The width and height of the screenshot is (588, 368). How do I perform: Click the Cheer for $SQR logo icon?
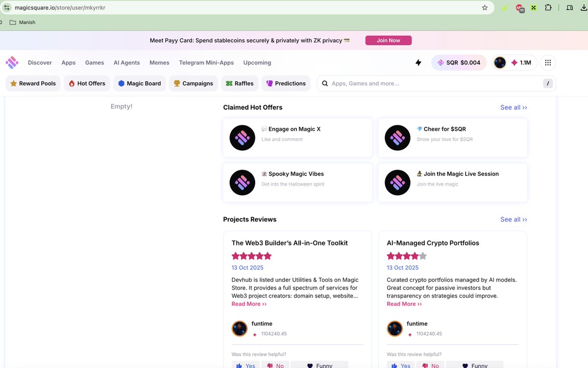click(397, 138)
